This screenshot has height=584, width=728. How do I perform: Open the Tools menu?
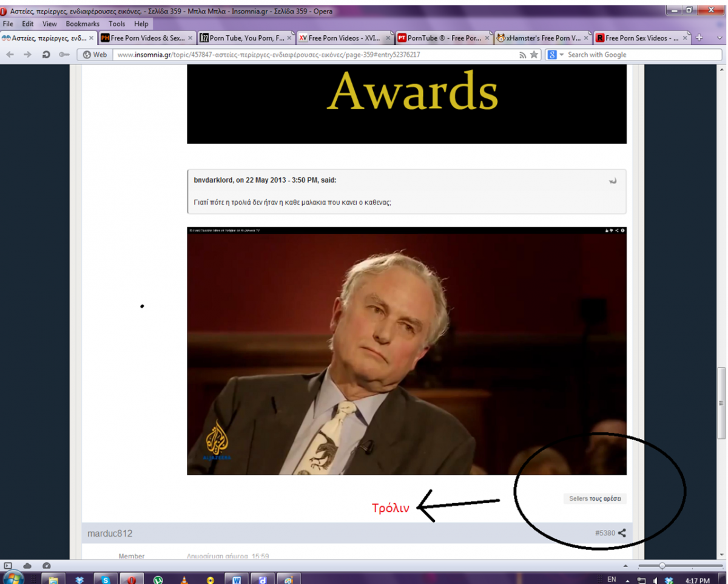click(x=117, y=24)
